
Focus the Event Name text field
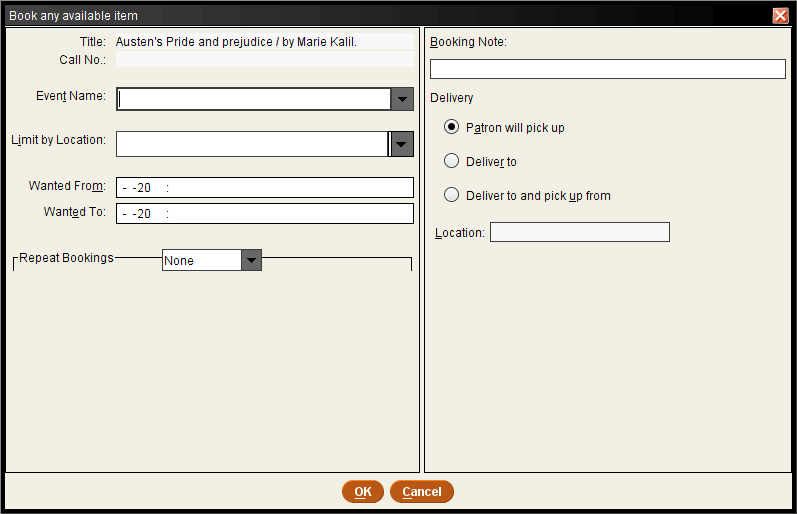(254, 99)
